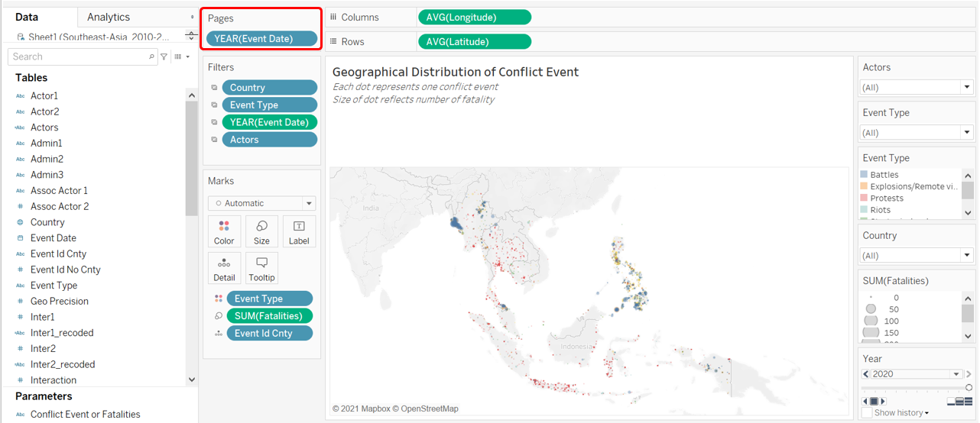Click the AVG(Longitude) pill in Columns
The image size is (980, 423).
click(474, 17)
